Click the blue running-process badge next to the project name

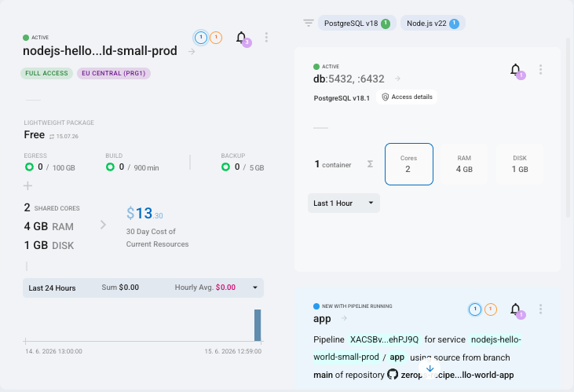pyautogui.click(x=201, y=38)
